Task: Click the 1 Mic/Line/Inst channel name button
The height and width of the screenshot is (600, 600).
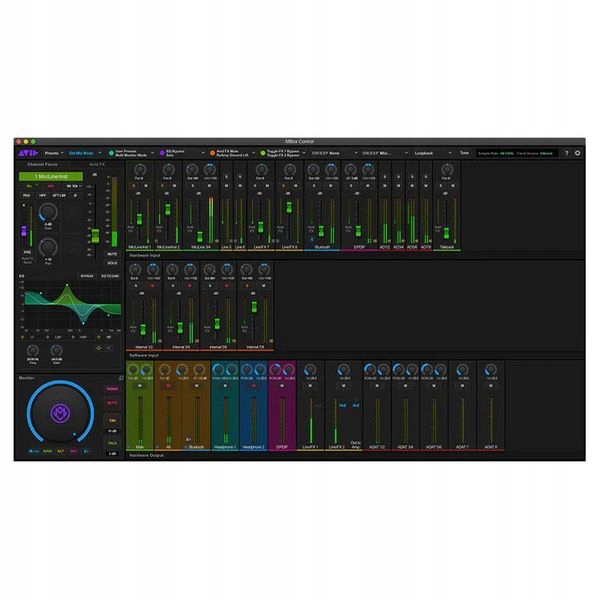Action: [51, 176]
